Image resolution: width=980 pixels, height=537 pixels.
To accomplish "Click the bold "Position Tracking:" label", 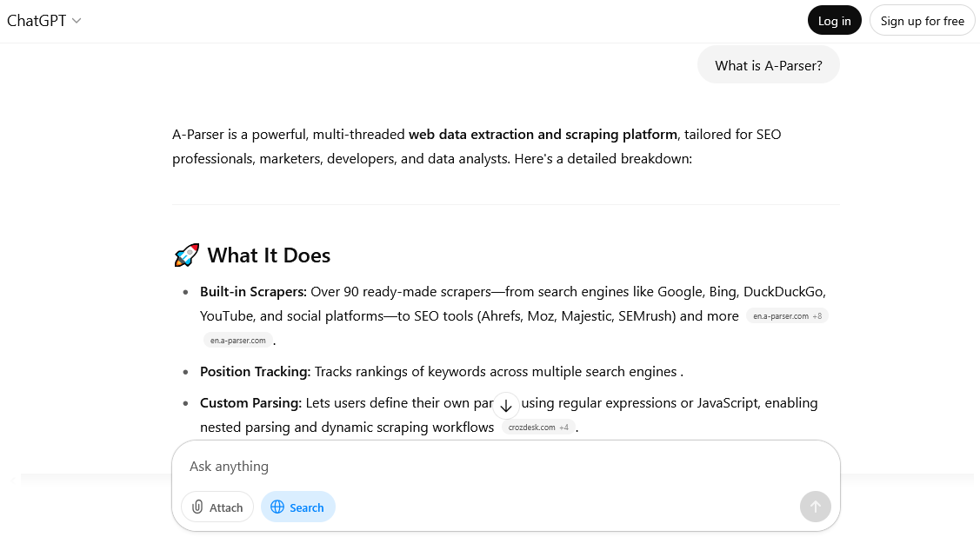I will [x=255, y=372].
